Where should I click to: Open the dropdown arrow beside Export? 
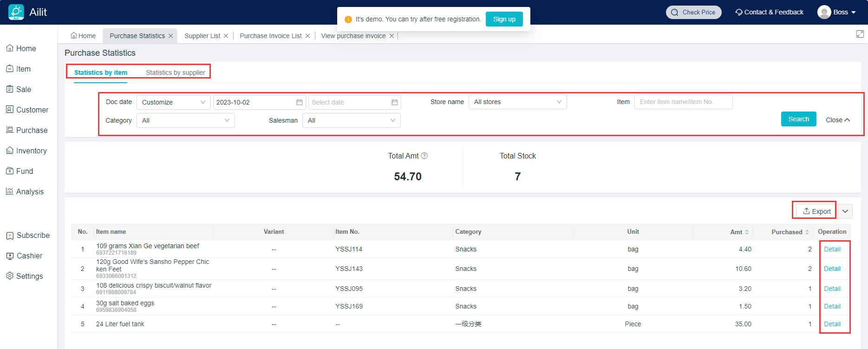pos(845,211)
